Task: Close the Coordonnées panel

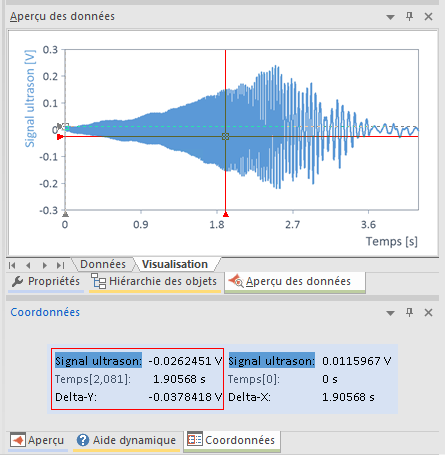Action: pos(428,313)
